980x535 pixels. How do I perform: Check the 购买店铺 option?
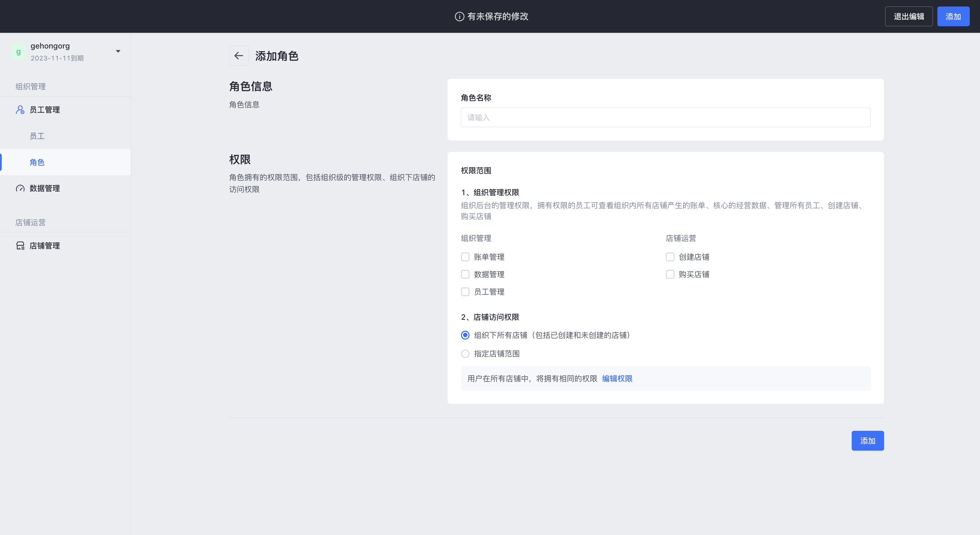point(669,275)
